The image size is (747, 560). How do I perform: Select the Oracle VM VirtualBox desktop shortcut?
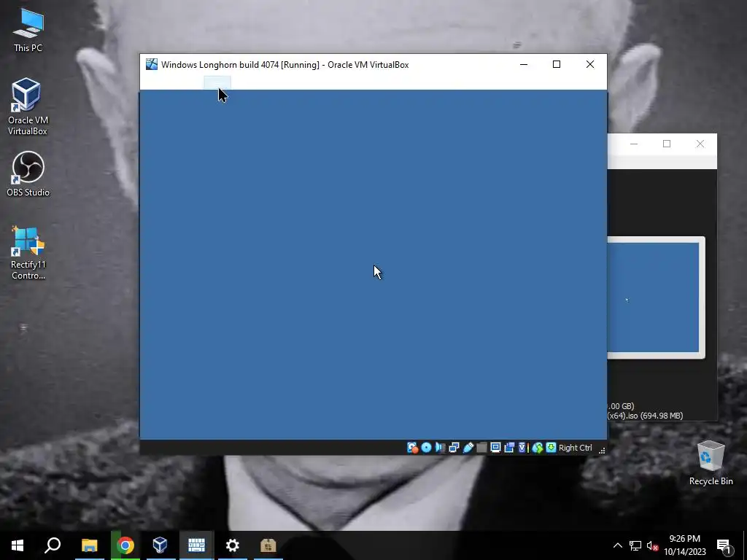[28, 106]
